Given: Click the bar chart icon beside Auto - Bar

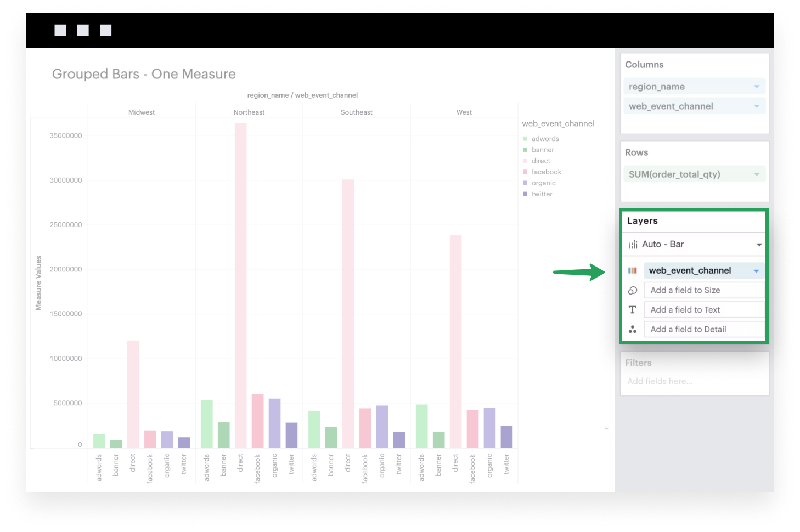Looking at the screenshot, I should pos(633,245).
